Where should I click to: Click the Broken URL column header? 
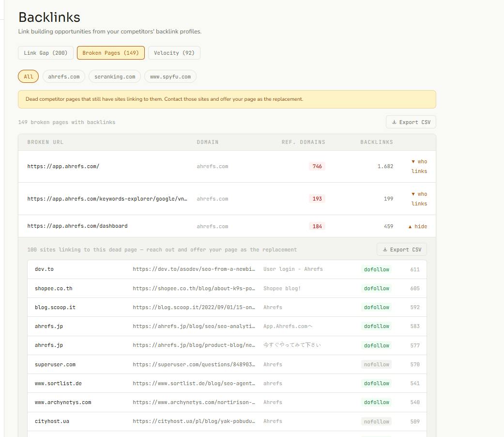[46, 142]
